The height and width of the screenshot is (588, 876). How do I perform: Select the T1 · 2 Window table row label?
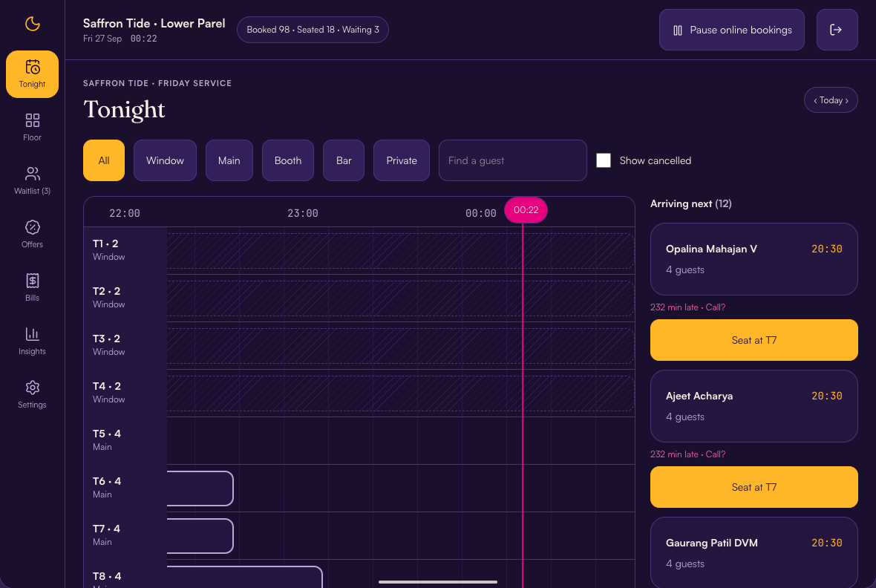[x=125, y=250]
